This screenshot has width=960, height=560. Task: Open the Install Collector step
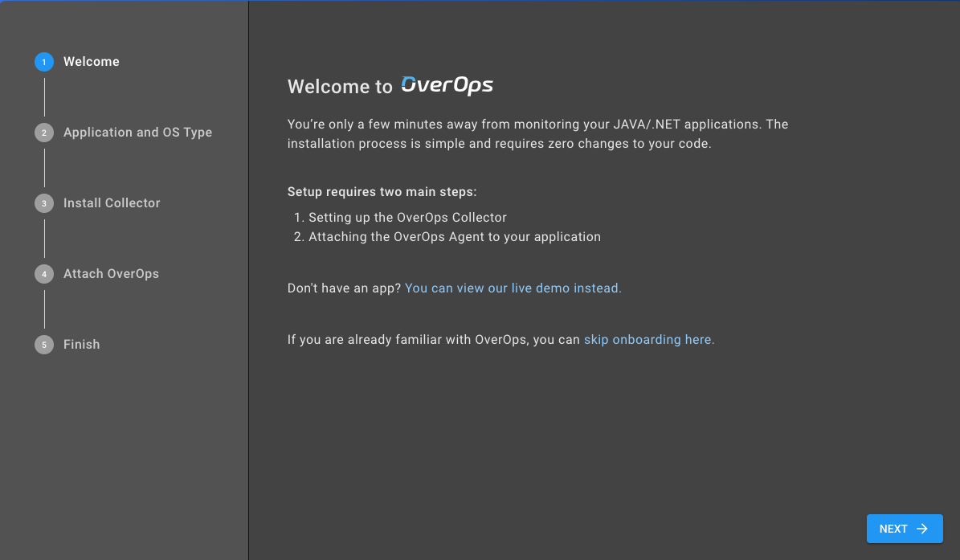tap(112, 203)
